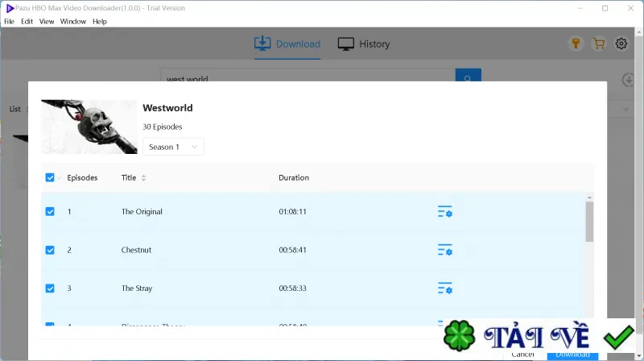Open the select-all checkbox dropdown arrow
This screenshot has height=361, width=644.
click(x=59, y=178)
